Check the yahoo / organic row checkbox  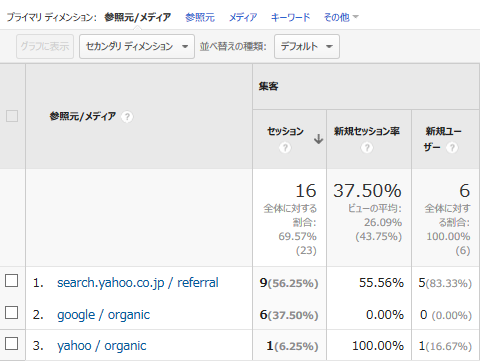click(12, 343)
